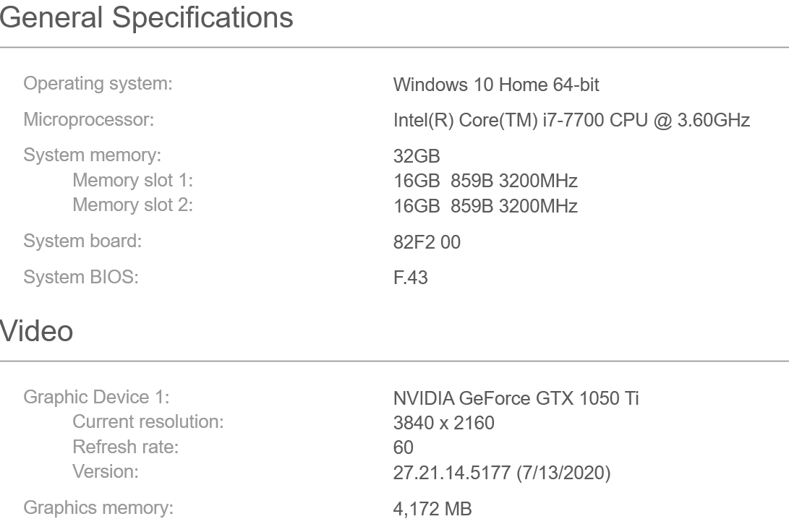Click the Windows 10 Home 64-bit value
The height and width of the screenshot is (532, 789).
[496, 85]
